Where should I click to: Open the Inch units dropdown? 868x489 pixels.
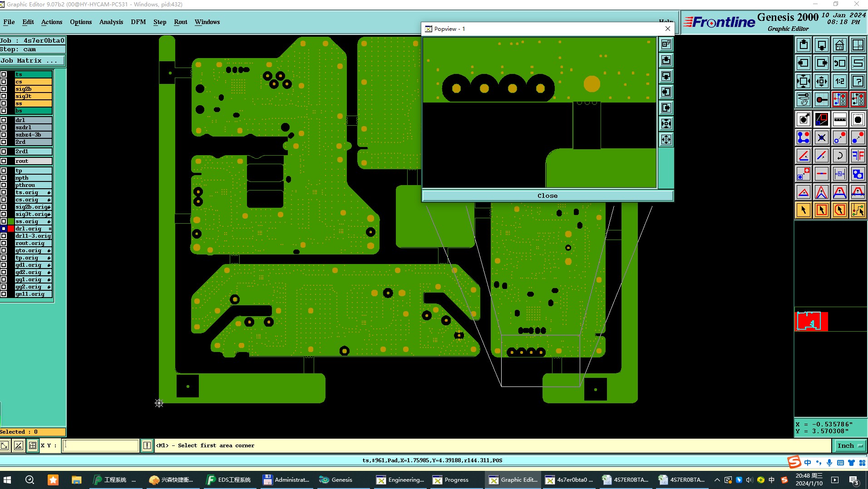[x=850, y=445]
